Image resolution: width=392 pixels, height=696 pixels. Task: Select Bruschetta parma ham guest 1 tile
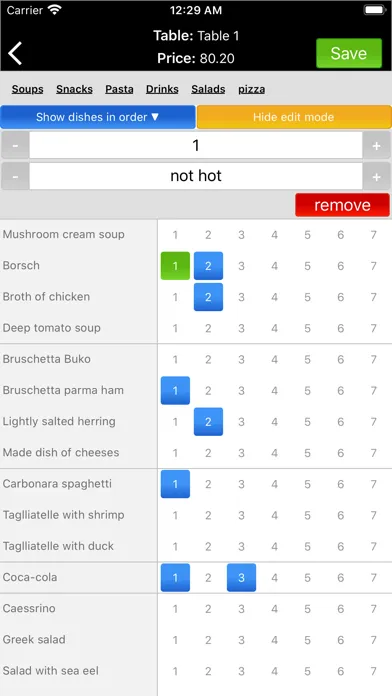tap(175, 391)
